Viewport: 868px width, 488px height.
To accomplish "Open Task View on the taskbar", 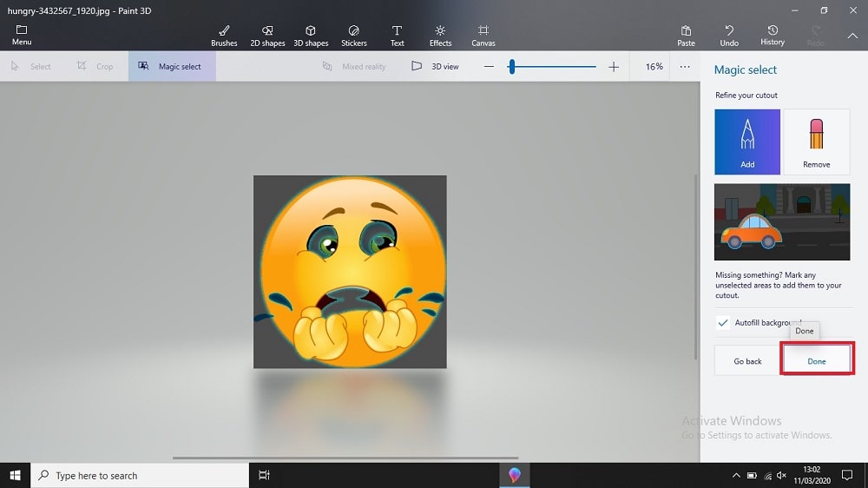I will point(264,475).
